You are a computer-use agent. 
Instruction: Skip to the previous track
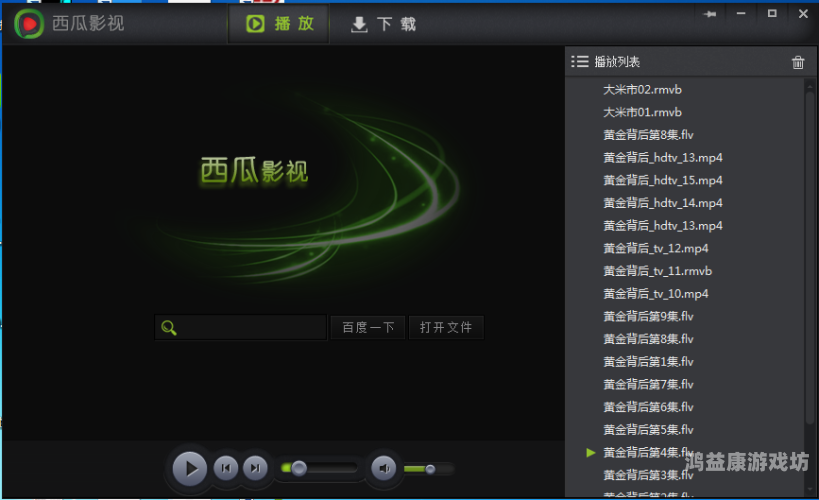(x=226, y=467)
